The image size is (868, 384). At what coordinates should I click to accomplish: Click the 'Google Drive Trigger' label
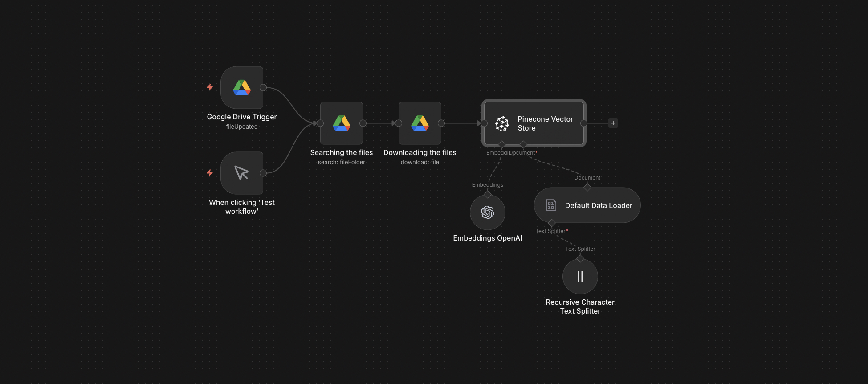click(242, 117)
